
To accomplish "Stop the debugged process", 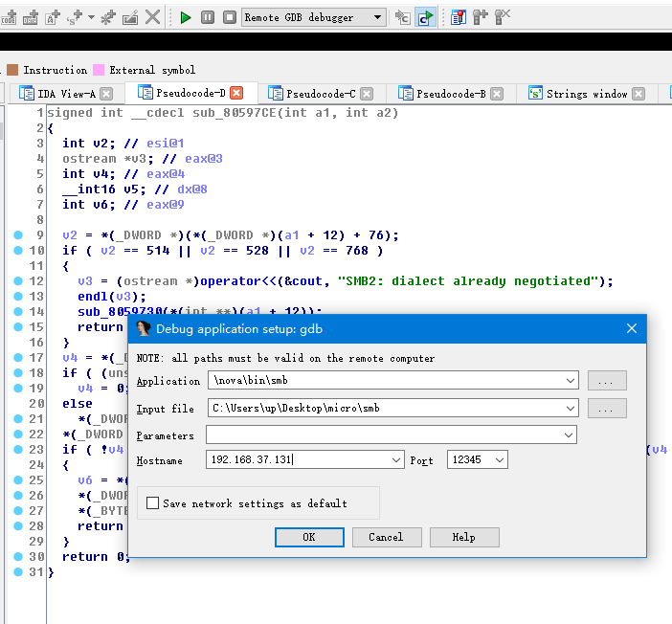I will pyautogui.click(x=230, y=17).
